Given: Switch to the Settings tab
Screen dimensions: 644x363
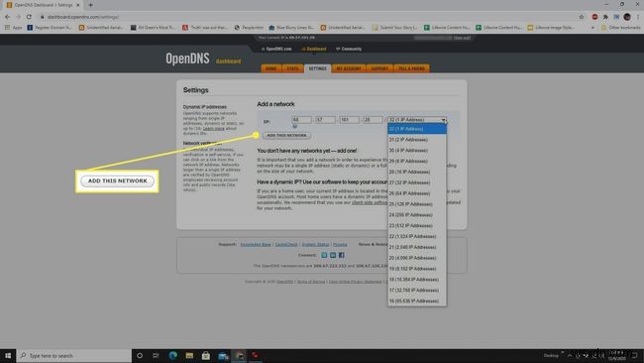Looking at the screenshot, I should 317,68.
